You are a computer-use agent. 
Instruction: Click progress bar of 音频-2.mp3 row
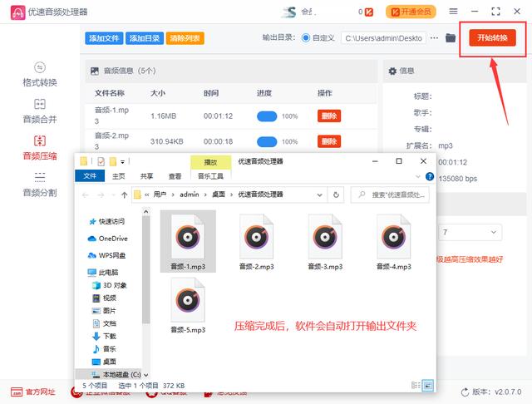(x=267, y=142)
